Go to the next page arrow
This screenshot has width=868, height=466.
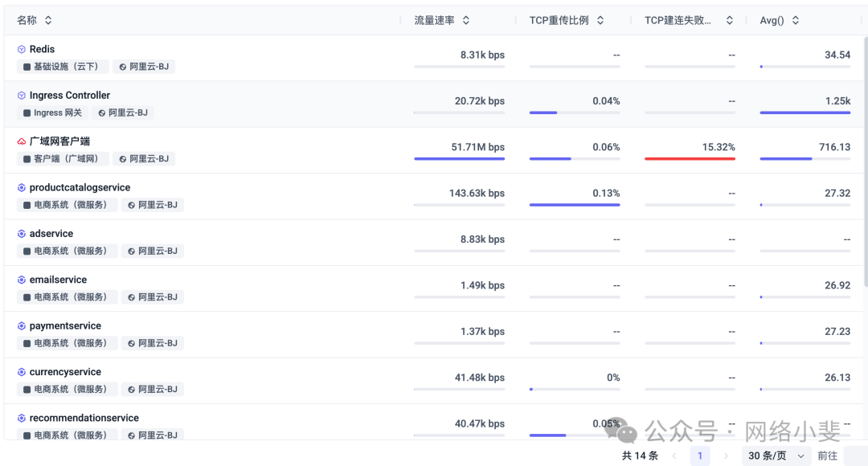click(726, 456)
